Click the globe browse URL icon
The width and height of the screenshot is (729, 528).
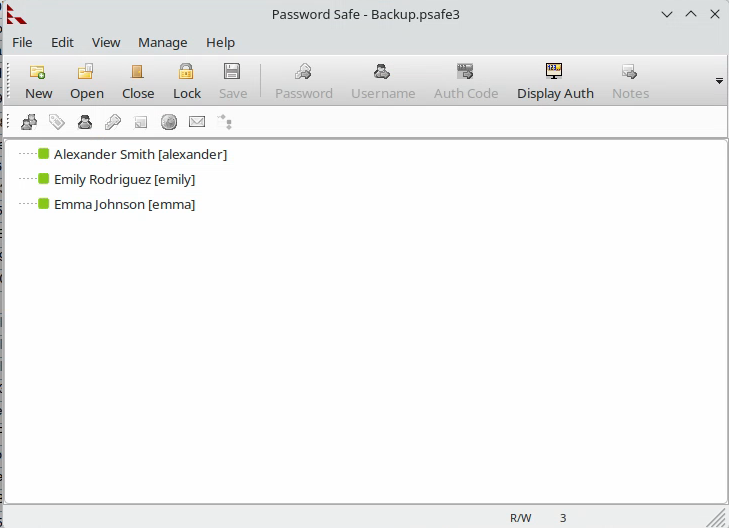[x=169, y=122]
